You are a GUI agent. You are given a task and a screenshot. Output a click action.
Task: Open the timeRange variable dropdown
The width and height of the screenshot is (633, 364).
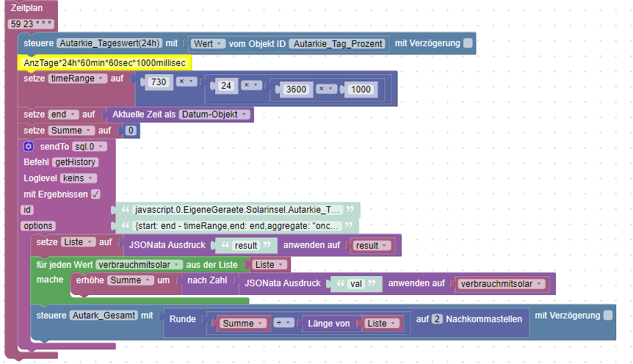[78, 79]
